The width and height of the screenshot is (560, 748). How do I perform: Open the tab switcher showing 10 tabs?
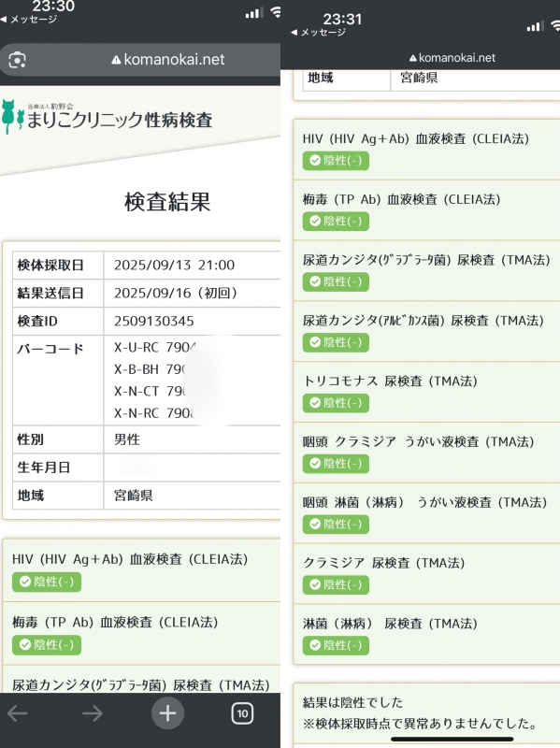(x=242, y=713)
